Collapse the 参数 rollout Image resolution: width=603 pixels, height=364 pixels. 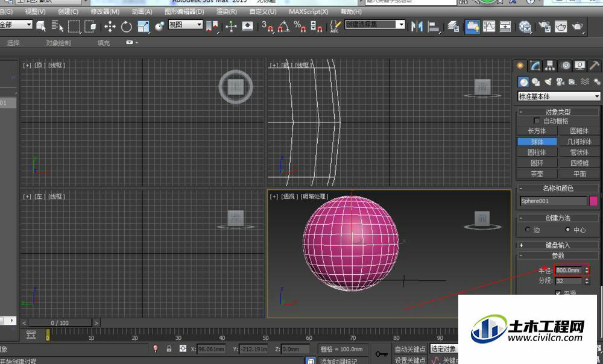(x=558, y=256)
